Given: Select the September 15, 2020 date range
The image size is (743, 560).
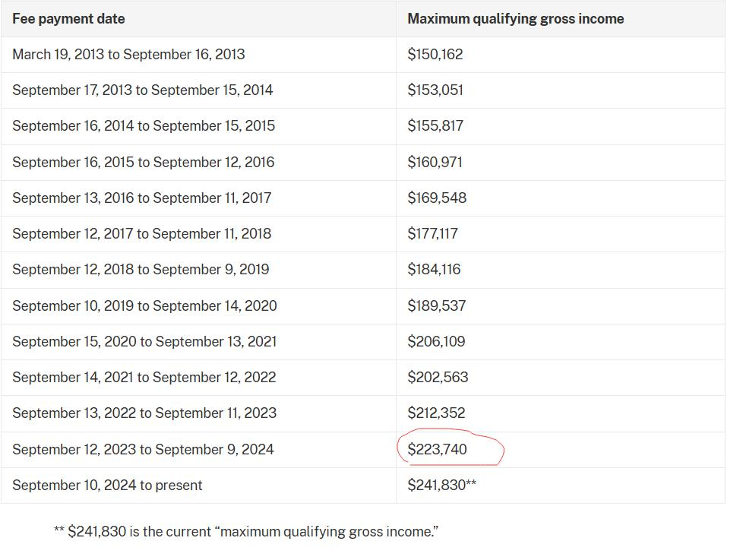Looking at the screenshot, I should point(144,342).
